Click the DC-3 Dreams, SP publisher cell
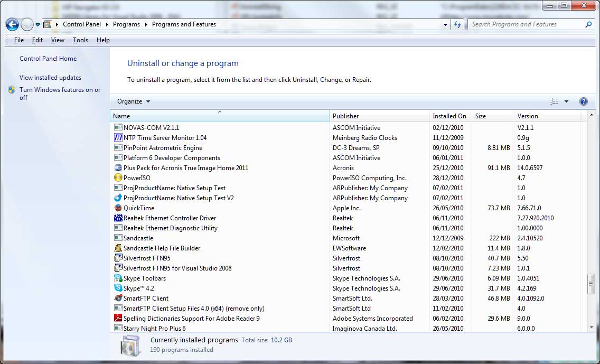This screenshot has width=600, height=364. (x=356, y=148)
